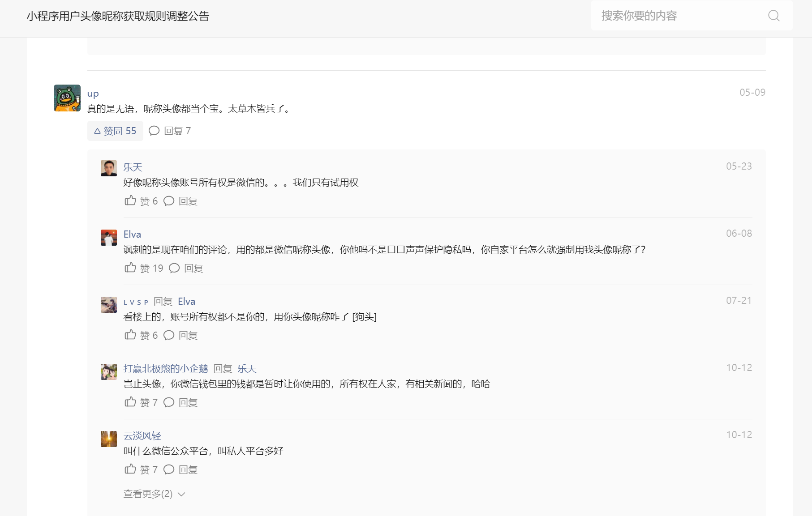The width and height of the screenshot is (812, 516).
Task: Open 乐天's profile name link
Action: coord(133,167)
